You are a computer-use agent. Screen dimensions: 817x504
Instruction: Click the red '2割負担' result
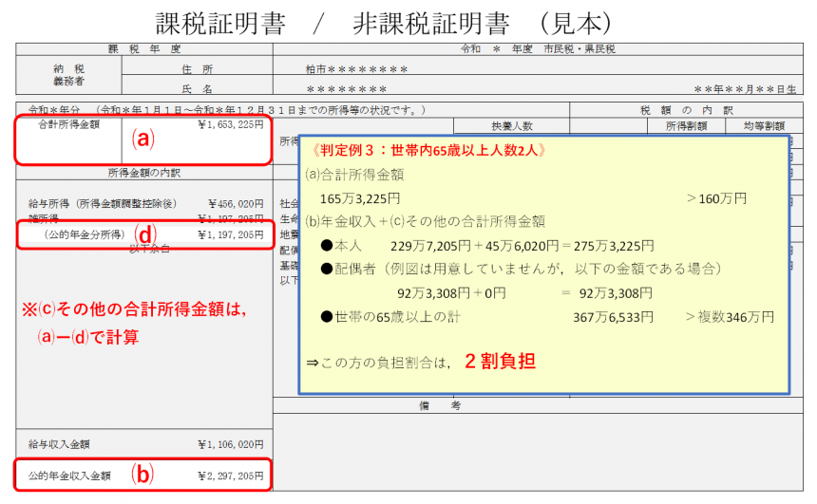point(500,362)
